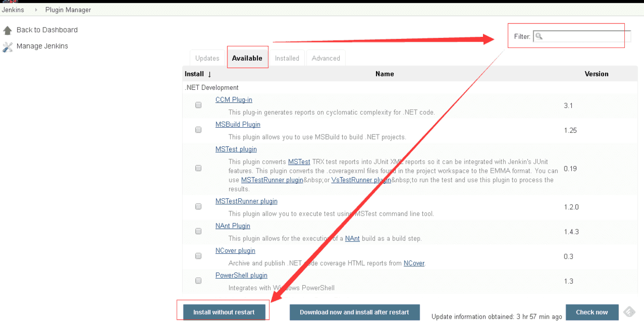The width and height of the screenshot is (644, 325).
Task: Click the MSTest link before "TRX test reports"
Action: [x=299, y=162]
